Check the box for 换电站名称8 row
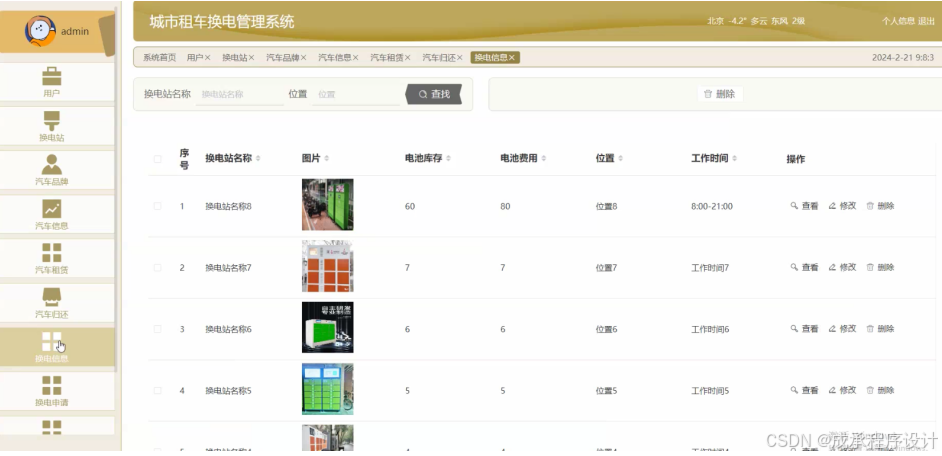 (x=157, y=206)
